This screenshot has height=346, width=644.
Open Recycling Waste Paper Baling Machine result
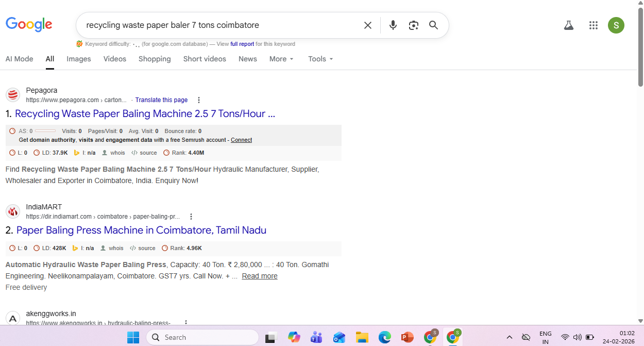point(145,114)
